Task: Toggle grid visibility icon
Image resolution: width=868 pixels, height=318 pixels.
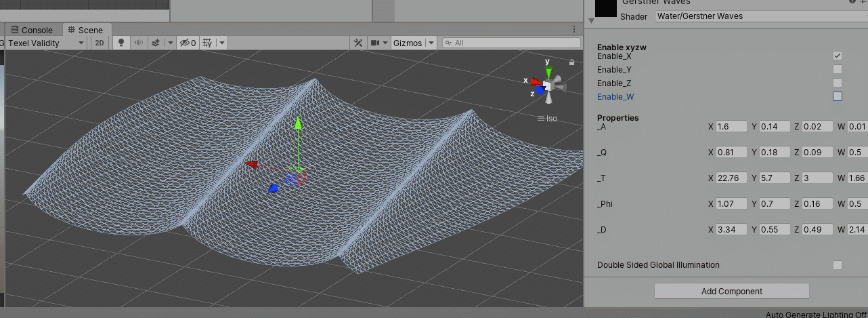Action: point(207,43)
